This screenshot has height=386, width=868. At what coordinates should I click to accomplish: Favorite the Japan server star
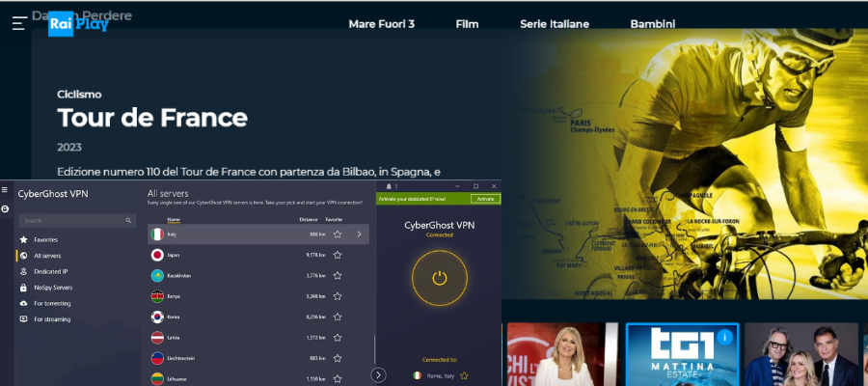(x=338, y=256)
